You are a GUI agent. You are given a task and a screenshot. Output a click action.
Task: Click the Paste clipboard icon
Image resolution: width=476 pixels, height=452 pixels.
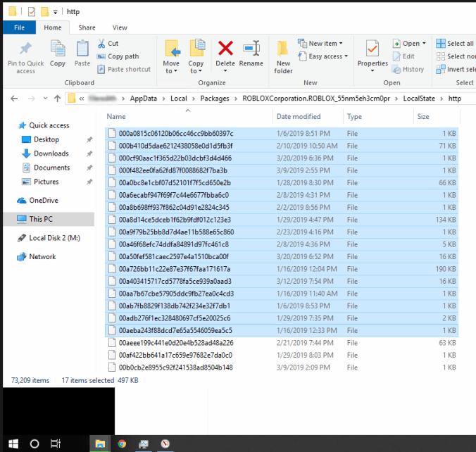tap(82, 49)
